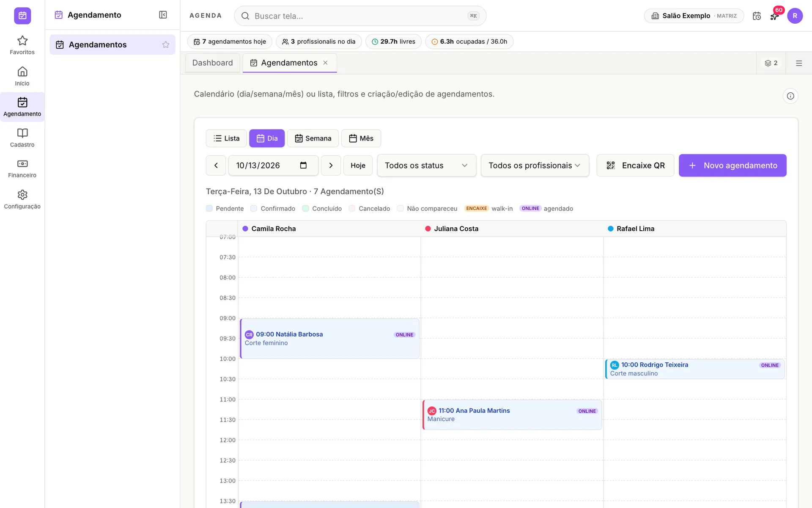Open Favoritos in the sidebar
This screenshot has width=812, height=508.
coord(22,45)
